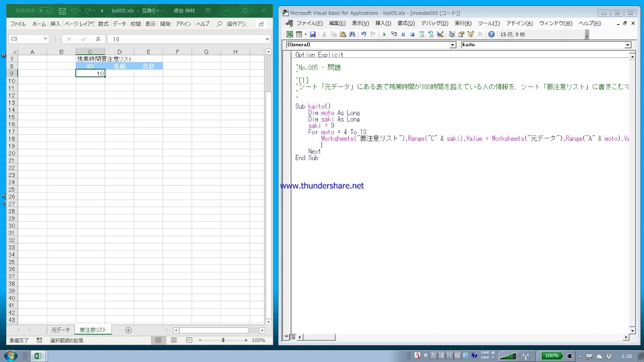The width and height of the screenshot is (644, 362).
Task: Click the Windows Start button
Action: [x=10, y=355]
